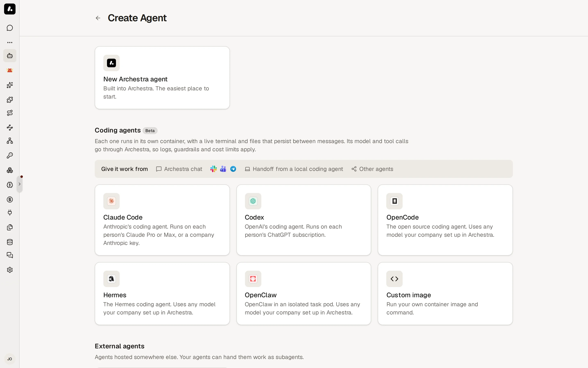Click the JO user avatar
Viewport: 588px width, 368px height.
pyautogui.click(x=10, y=359)
